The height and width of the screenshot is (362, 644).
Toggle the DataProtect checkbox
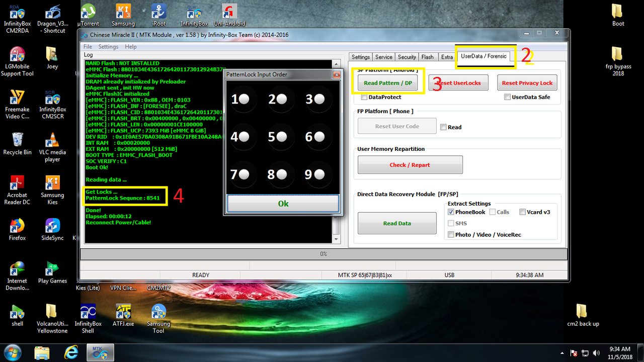click(364, 97)
